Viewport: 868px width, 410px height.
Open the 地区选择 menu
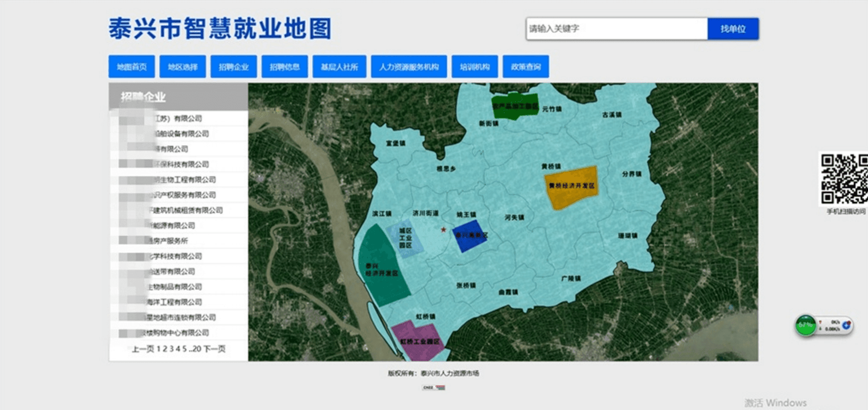182,67
